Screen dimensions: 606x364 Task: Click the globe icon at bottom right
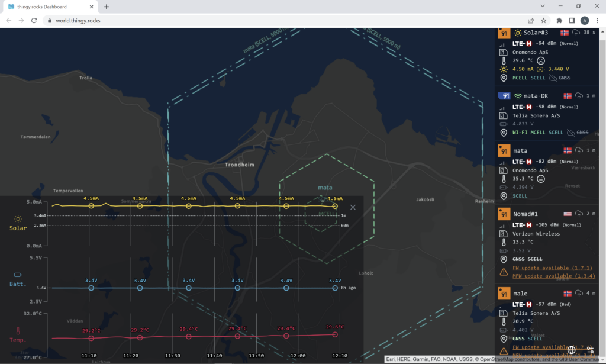pos(572,350)
